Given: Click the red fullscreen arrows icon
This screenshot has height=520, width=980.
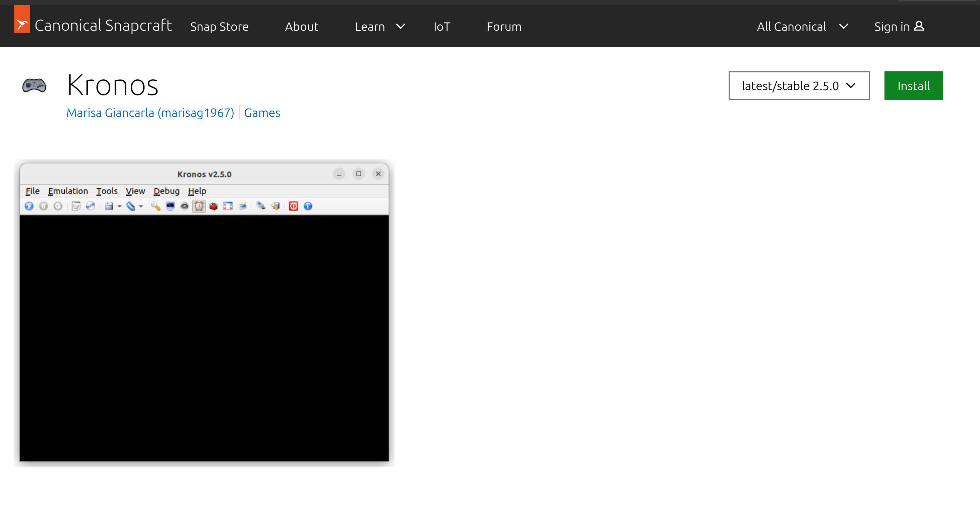Looking at the screenshot, I should click(x=228, y=206).
